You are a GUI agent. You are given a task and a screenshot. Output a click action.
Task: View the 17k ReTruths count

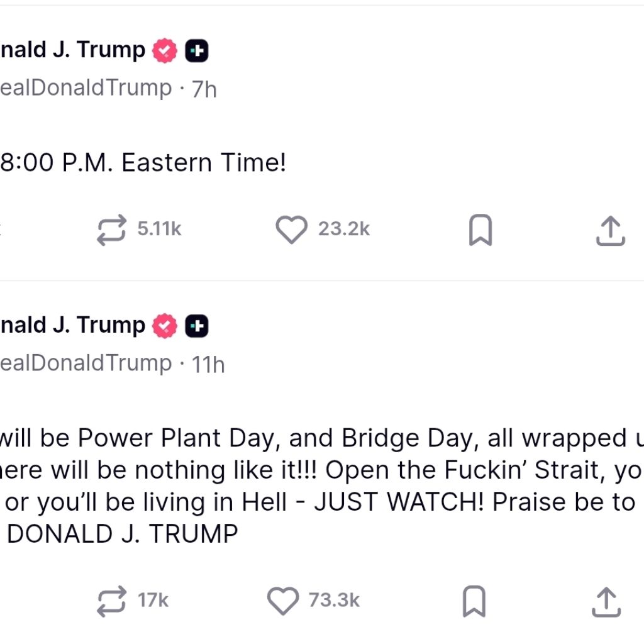coord(153,600)
